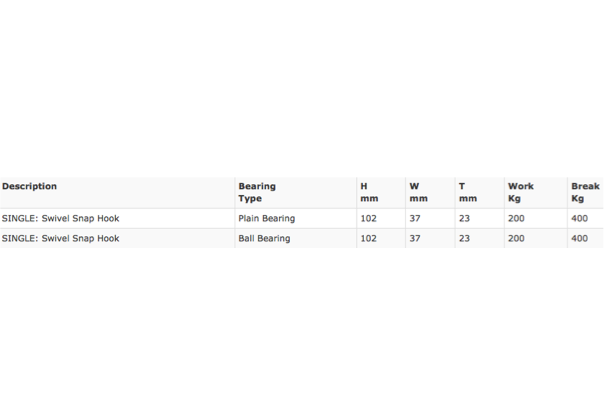Click 23 thickness in the Plain Bearing row
604x416 pixels.
[464, 218]
